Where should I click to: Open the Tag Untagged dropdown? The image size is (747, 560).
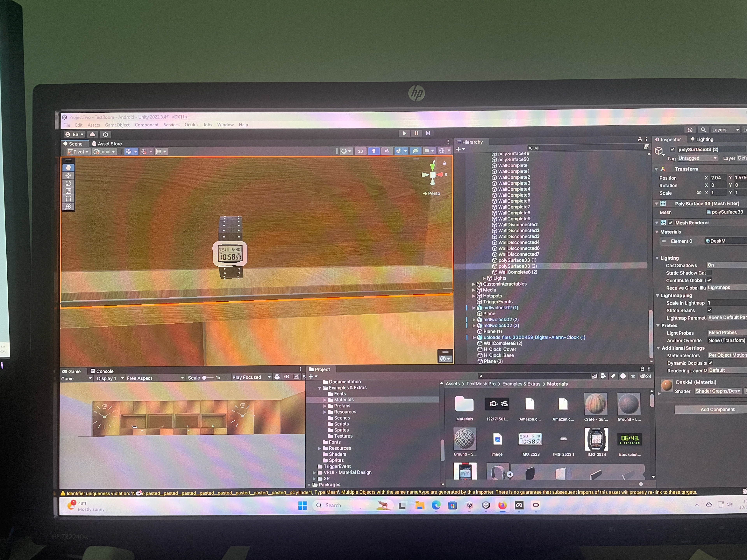point(698,158)
